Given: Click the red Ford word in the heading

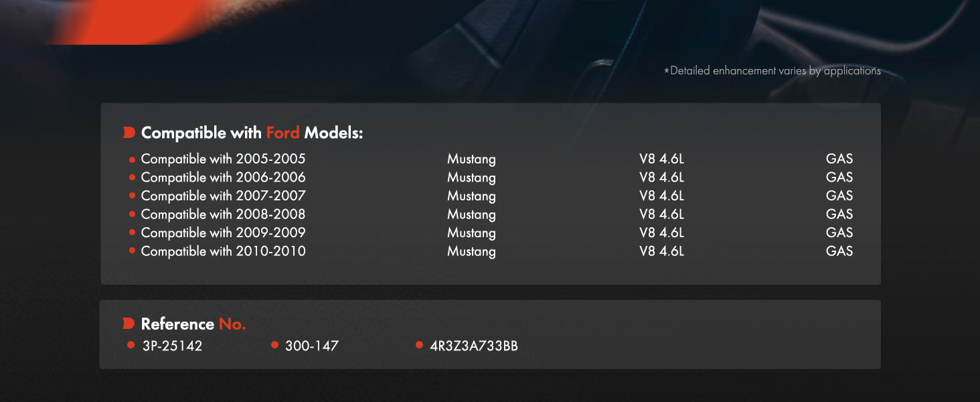Looking at the screenshot, I should [282, 133].
